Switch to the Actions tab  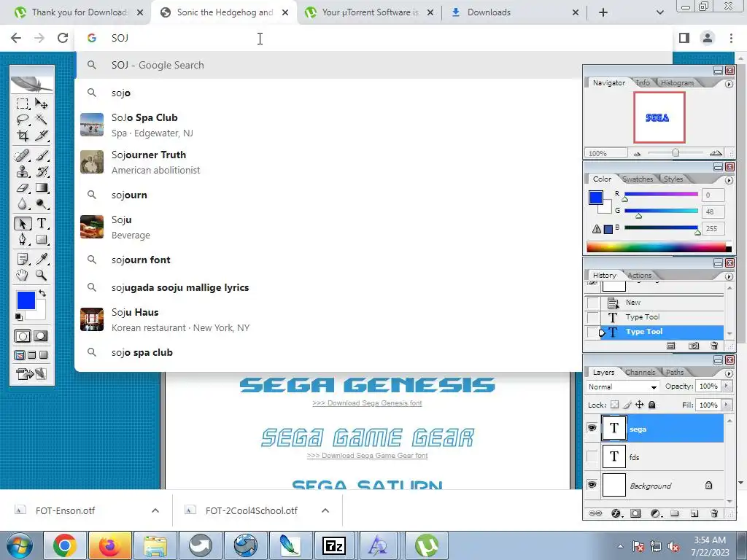click(x=639, y=275)
